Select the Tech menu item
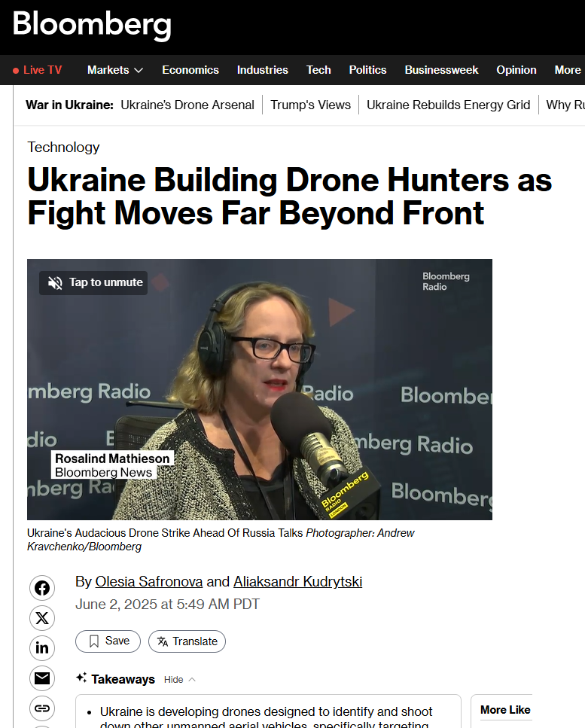585x728 pixels. [x=318, y=70]
